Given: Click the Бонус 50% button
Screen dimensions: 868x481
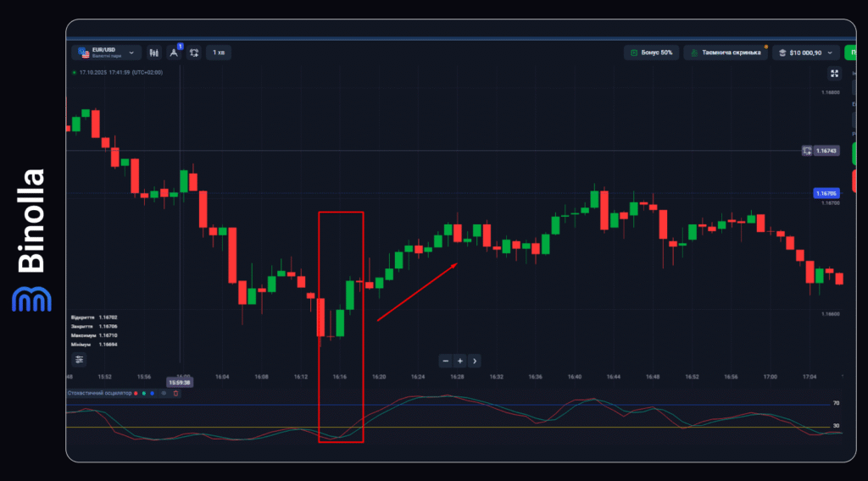Looking at the screenshot, I should point(651,53).
